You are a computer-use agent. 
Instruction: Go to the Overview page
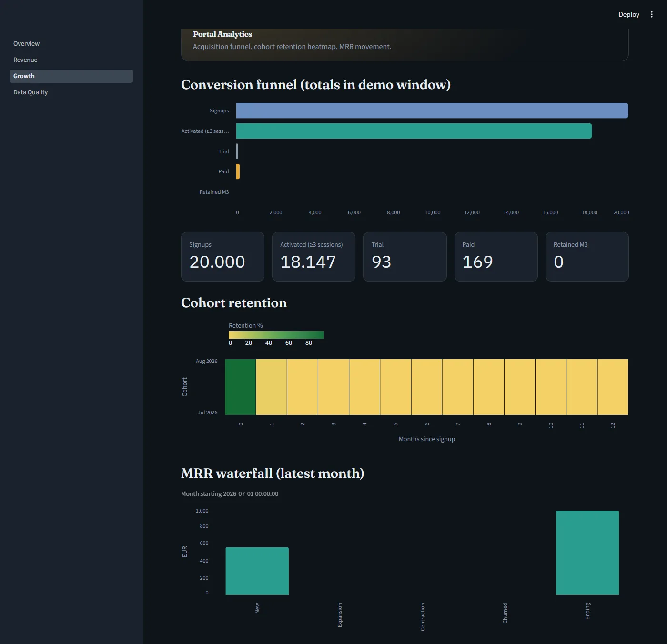point(71,43)
